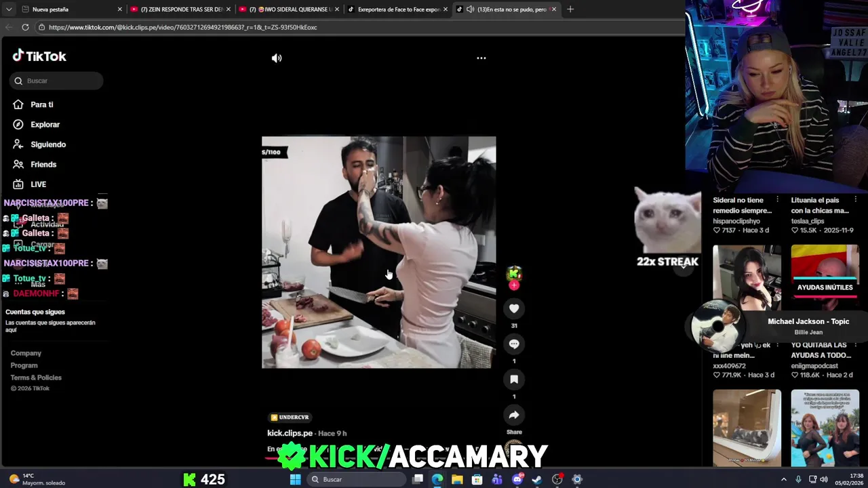Switch to the Exreportera de Face to Face tab
Image resolution: width=868 pixels, height=488 pixels.
click(x=397, y=9)
